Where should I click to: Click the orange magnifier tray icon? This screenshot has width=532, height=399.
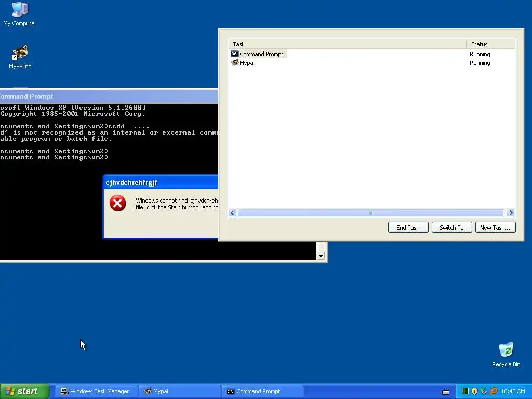tap(494, 391)
